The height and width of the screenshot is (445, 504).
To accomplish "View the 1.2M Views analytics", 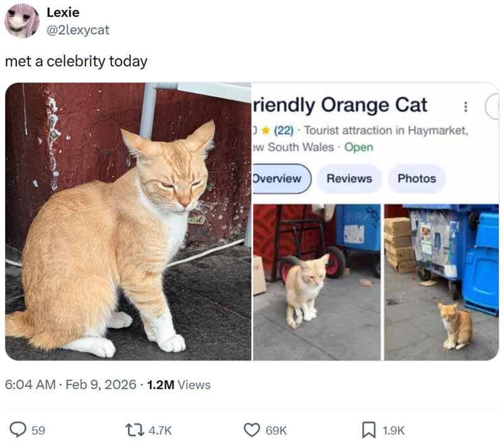I will 178,384.
